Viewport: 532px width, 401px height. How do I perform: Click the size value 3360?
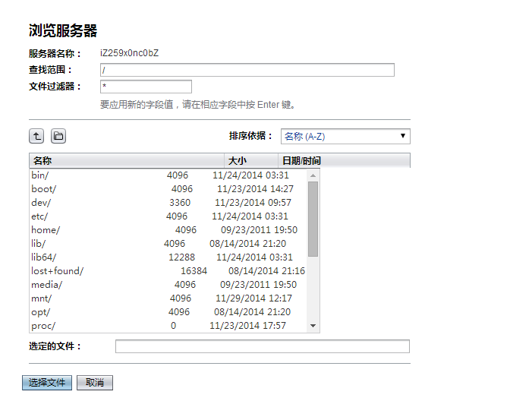(x=180, y=203)
